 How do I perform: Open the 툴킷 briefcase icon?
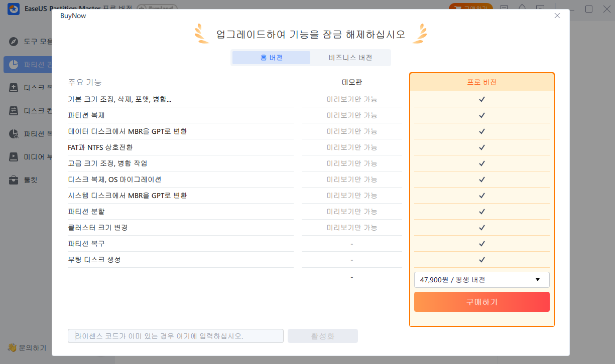pos(14,180)
